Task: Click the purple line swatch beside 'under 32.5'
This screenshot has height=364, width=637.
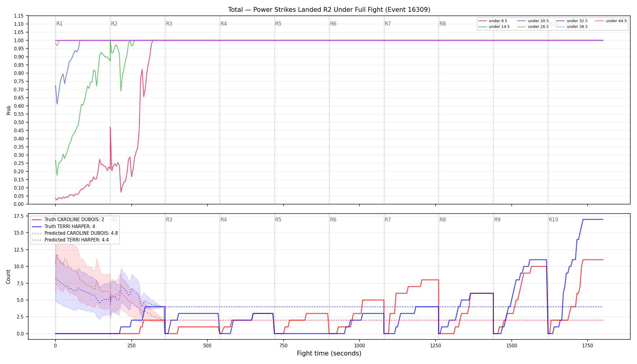Action: (560, 21)
